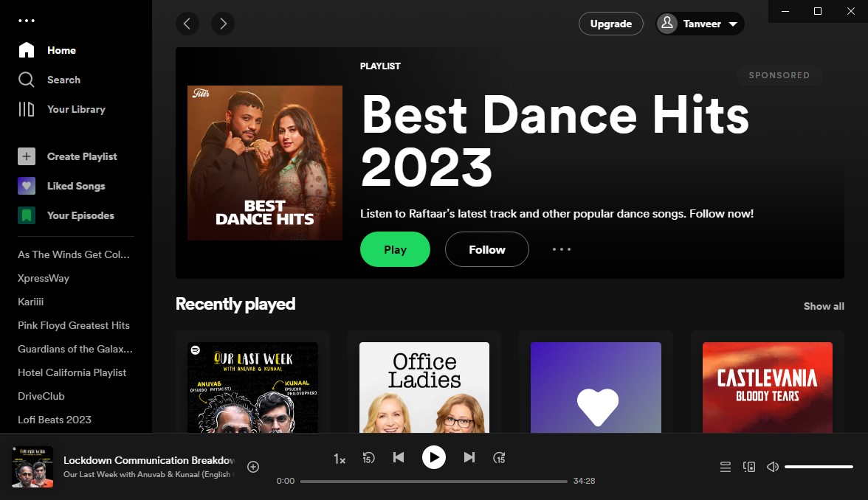This screenshot has height=500, width=868.
Task: Open Liked Songs via the heart icon
Action: 26,186
